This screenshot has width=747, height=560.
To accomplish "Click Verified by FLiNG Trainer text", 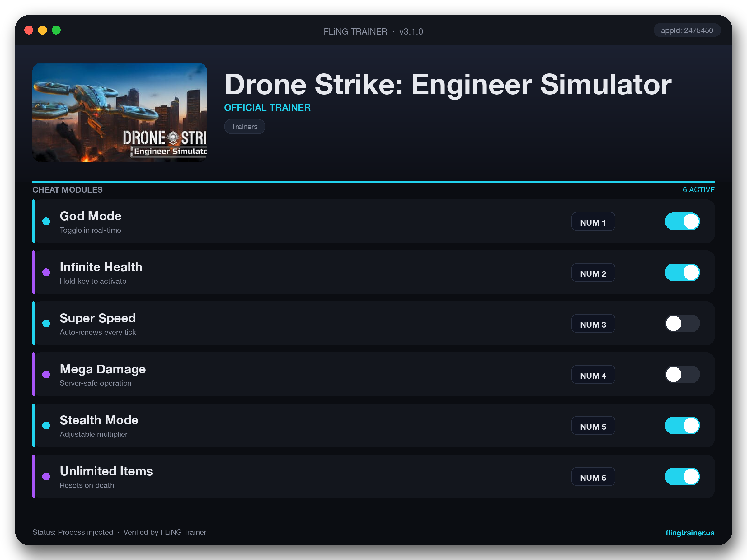I will pos(165,532).
